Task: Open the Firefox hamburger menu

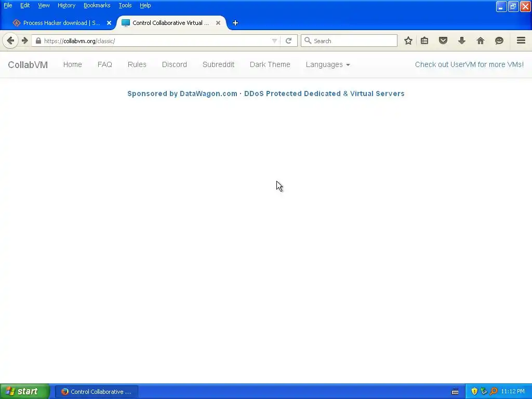Action: tap(521, 41)
